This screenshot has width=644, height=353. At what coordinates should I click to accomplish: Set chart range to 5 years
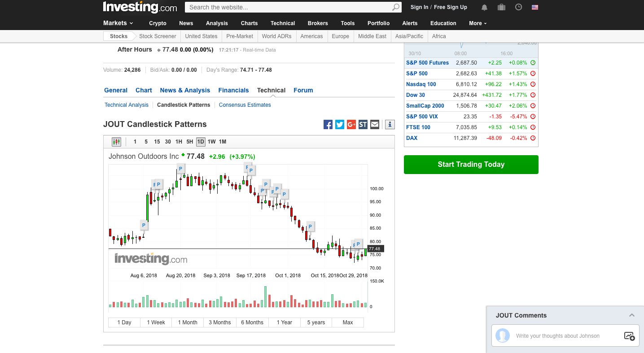[316, 322]
